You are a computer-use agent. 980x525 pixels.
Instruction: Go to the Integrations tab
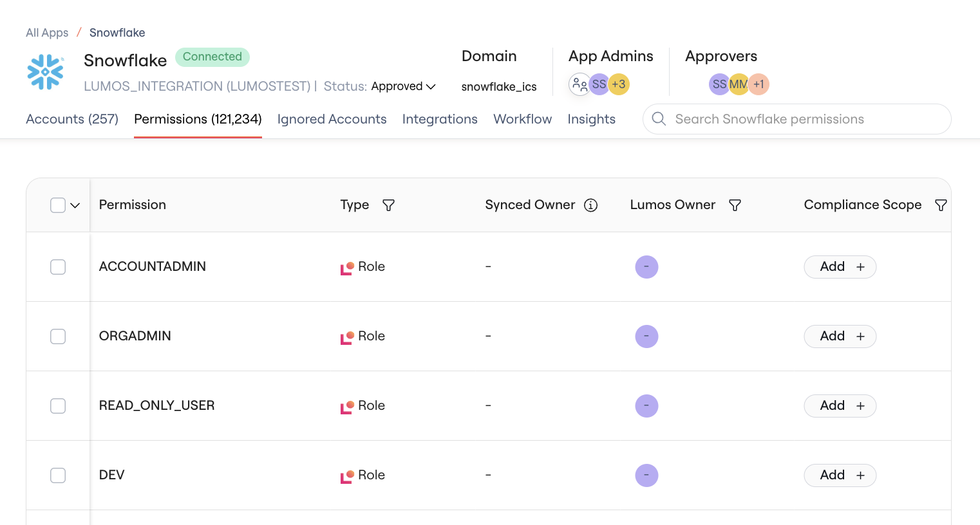[x=440, y=119]
